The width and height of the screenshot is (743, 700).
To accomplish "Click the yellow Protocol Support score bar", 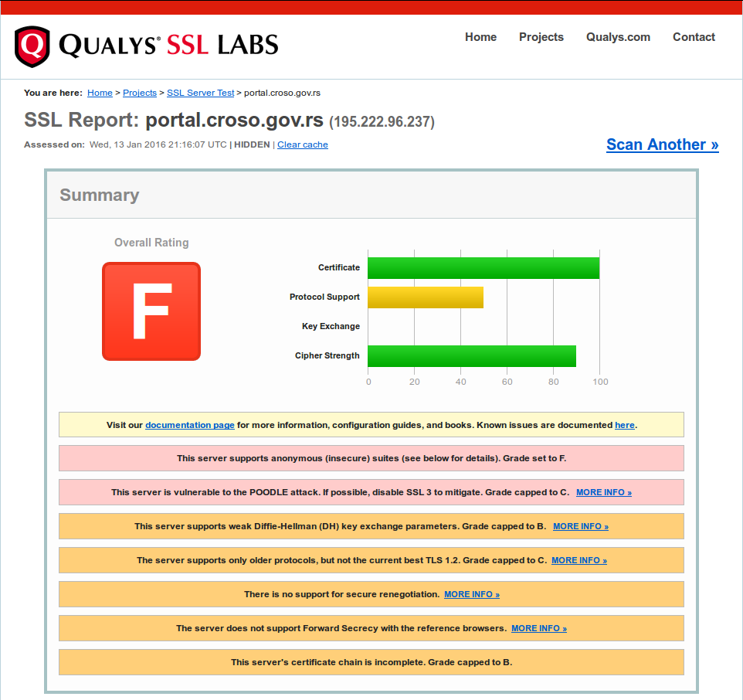I will point(425,297).
